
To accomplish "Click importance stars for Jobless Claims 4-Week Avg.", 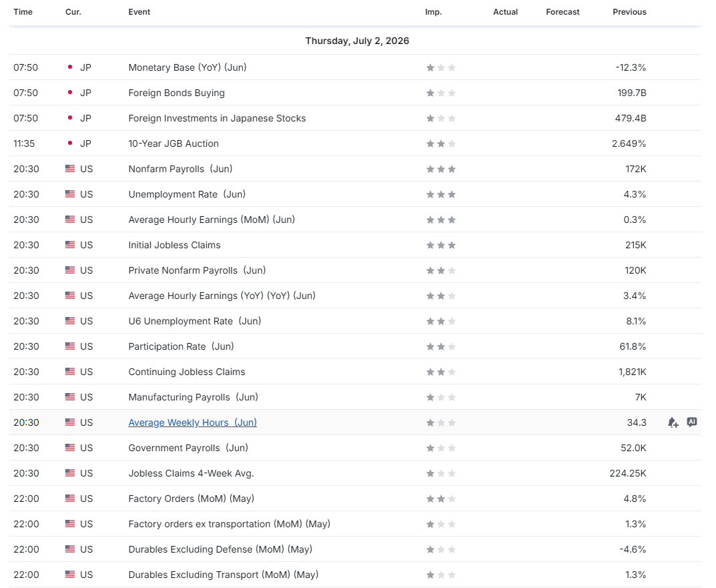I will (440, 473).
